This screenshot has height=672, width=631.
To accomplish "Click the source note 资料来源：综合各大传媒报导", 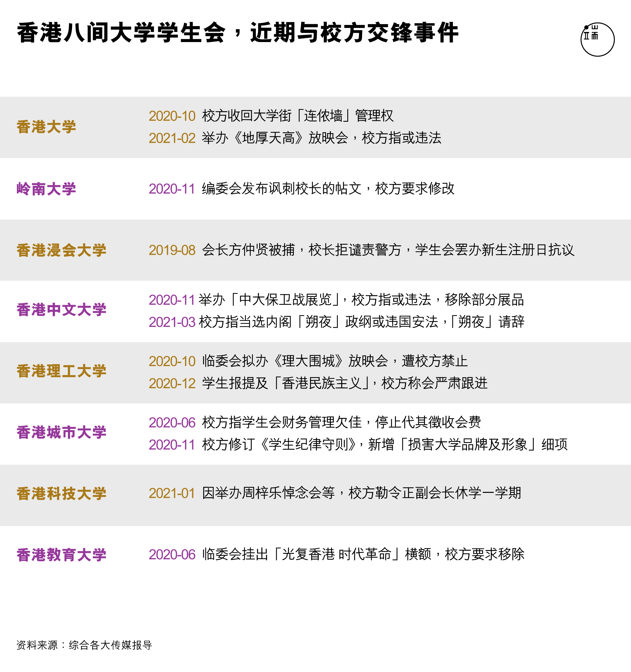I will [x=84, y=645].
